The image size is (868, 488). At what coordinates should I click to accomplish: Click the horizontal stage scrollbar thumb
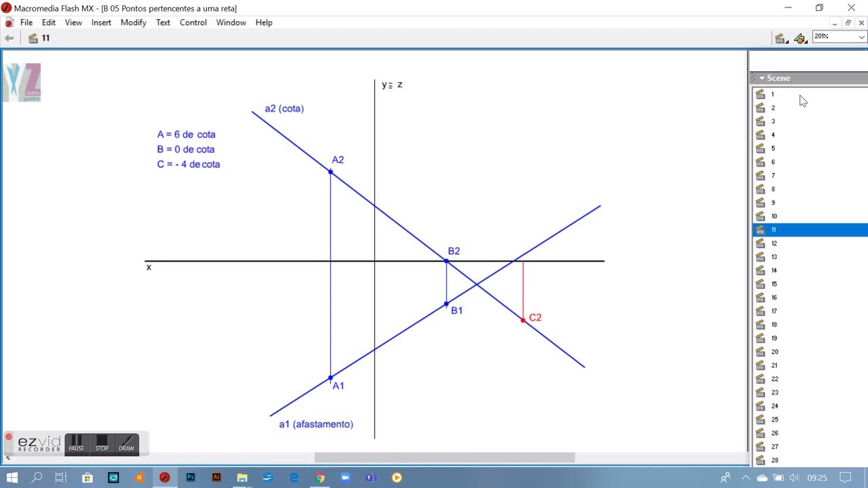pos(444,457)
